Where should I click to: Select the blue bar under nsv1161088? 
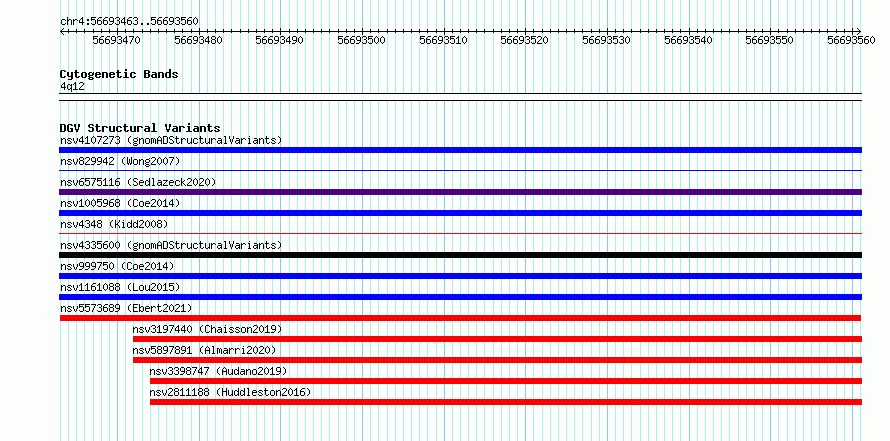click(460, 297)
